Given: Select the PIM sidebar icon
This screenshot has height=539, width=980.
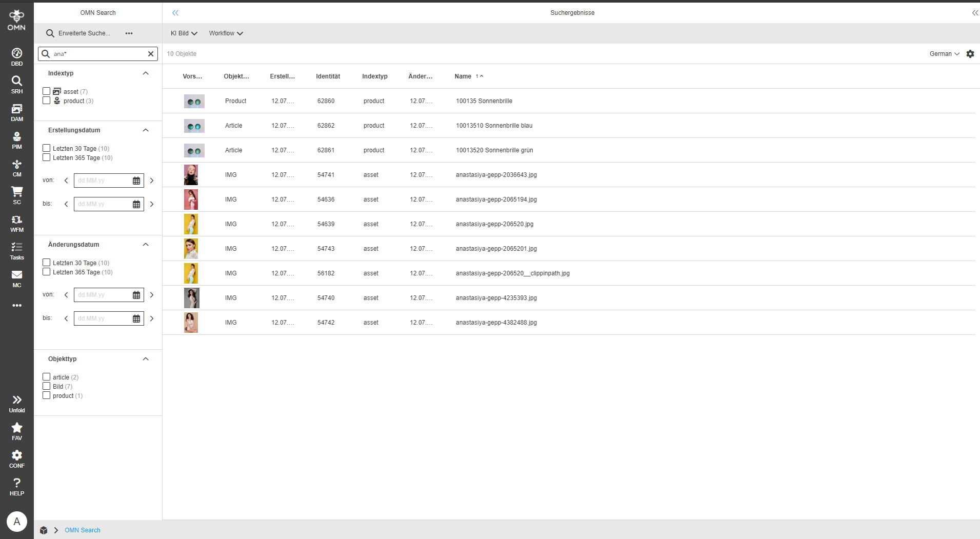Looking at the screenshot, I should coord(16,139).
